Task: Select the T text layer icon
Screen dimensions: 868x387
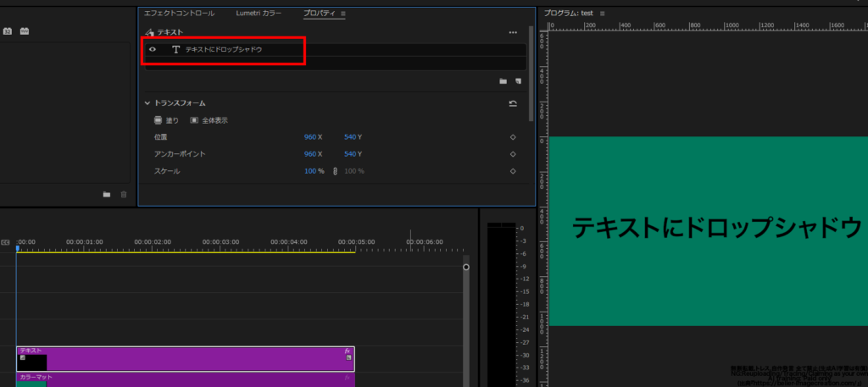Action: pos(176,49)
